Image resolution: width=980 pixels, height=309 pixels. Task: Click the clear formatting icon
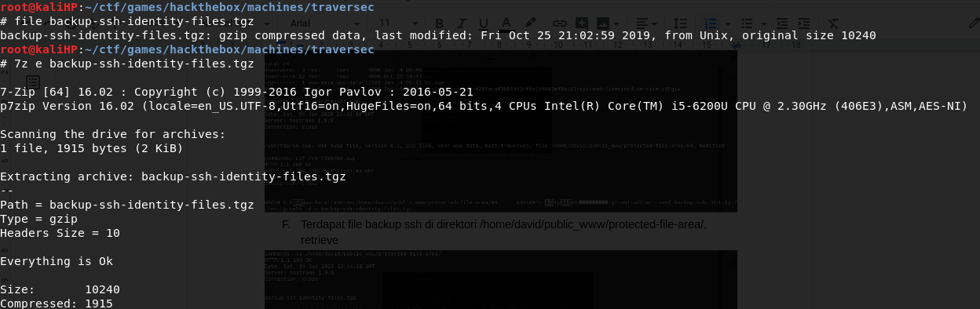[x=833, y=23]
